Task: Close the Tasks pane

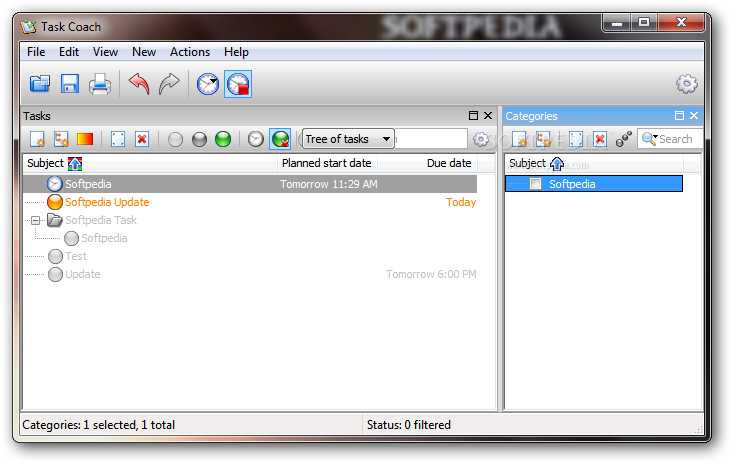Action: tap(488, 115)
